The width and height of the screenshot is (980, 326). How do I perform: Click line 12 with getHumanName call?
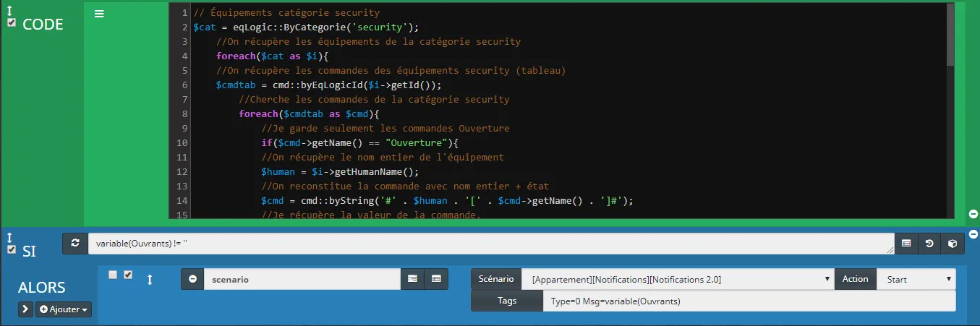[340, 172]
